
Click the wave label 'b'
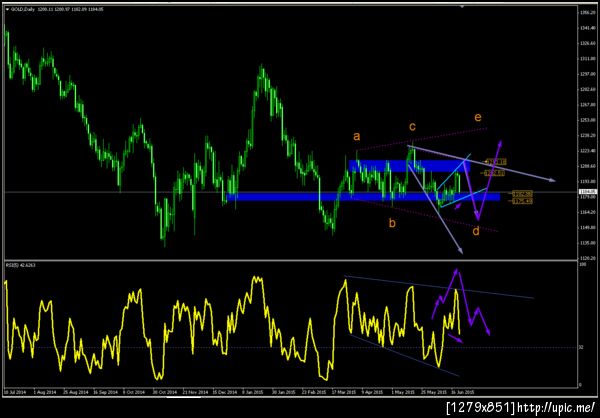click(392, 223)
